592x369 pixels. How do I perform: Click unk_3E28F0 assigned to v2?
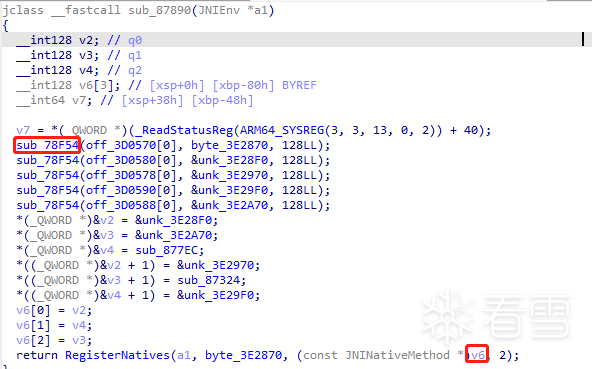pos(178,220)
